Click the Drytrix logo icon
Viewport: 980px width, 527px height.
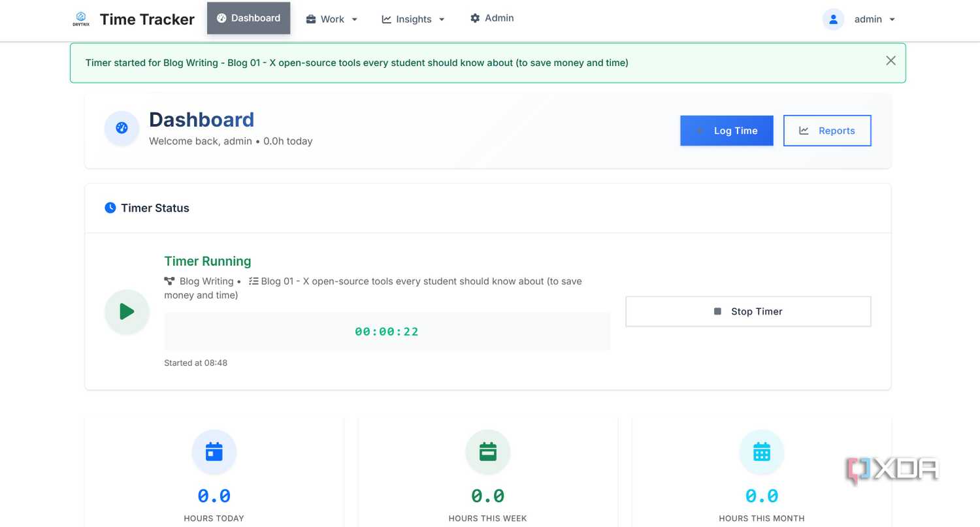pos(81,19)
